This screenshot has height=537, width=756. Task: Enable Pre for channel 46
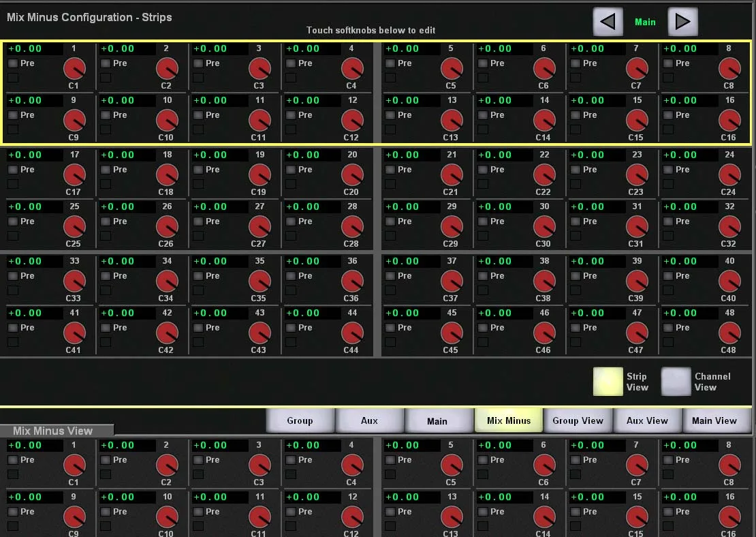point(483,327)
